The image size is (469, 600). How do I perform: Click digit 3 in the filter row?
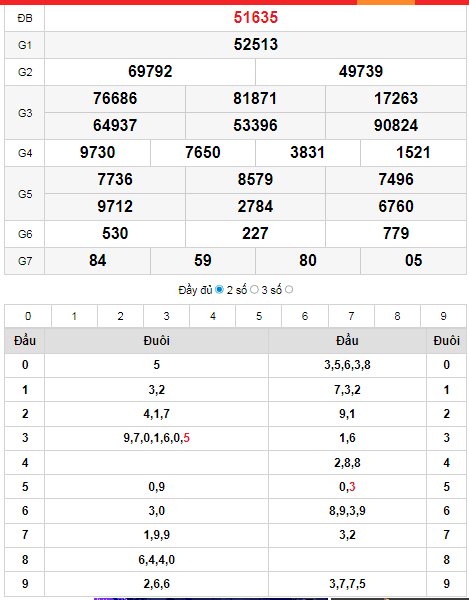[166, 316]
